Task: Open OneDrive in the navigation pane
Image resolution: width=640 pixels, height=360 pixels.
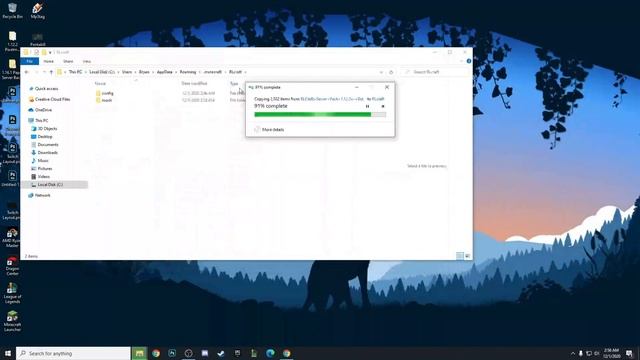Action: tap(43, 110)
